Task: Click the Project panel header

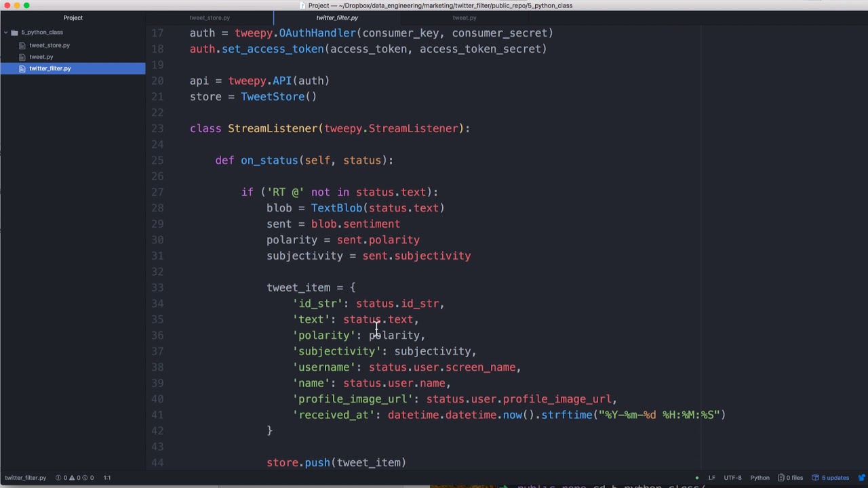Action: [x=73, y=18]
